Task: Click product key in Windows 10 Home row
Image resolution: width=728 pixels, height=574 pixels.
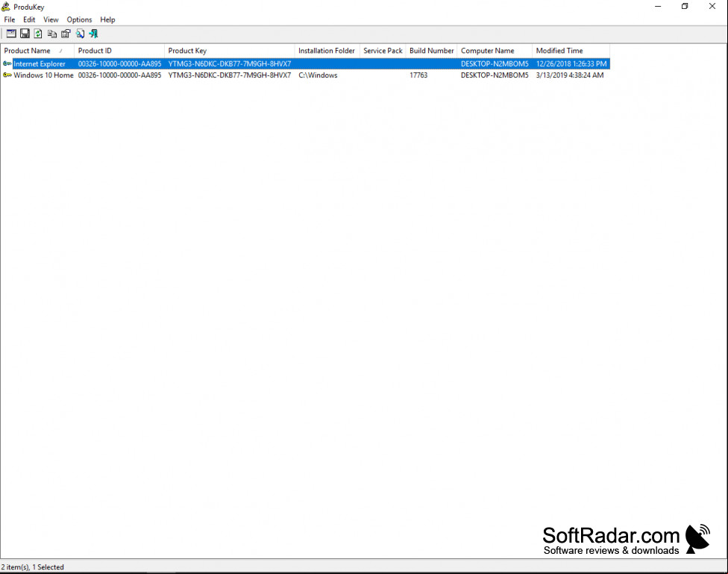Action: 230,75
